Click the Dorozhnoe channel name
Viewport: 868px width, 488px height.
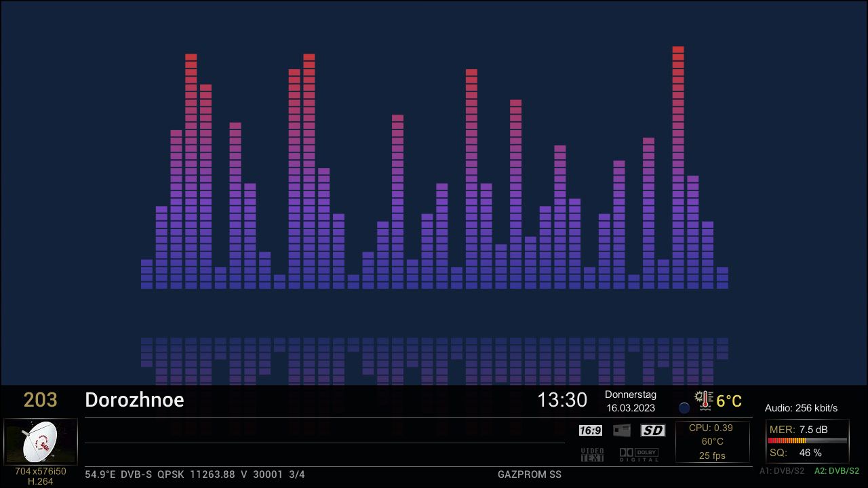tap(134, 400)
